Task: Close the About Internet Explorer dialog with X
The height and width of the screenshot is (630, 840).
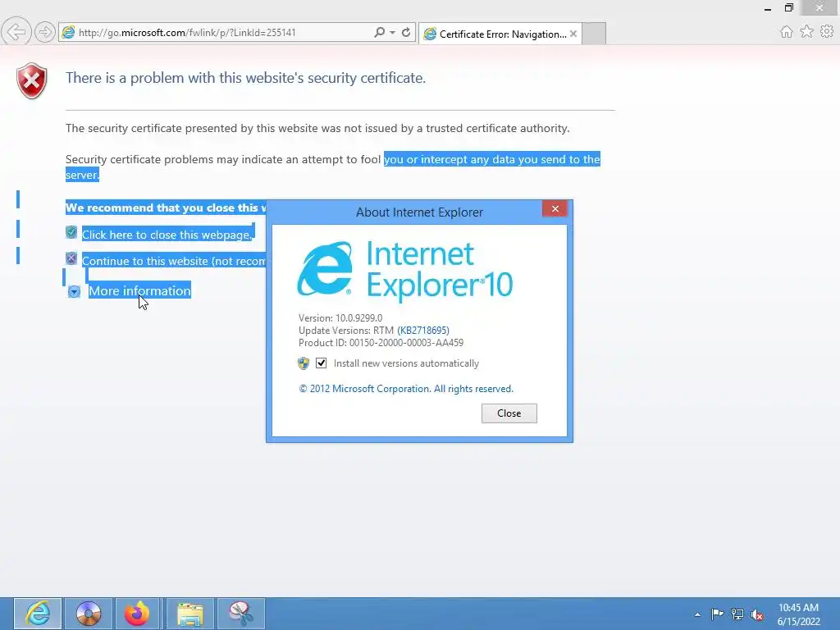Action: pos(555,209)
